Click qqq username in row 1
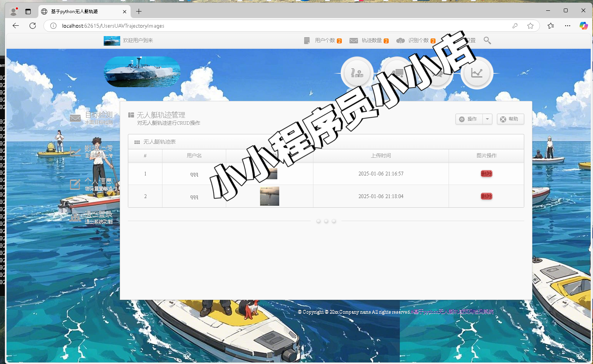593x364 pixels. coord(194,174)
